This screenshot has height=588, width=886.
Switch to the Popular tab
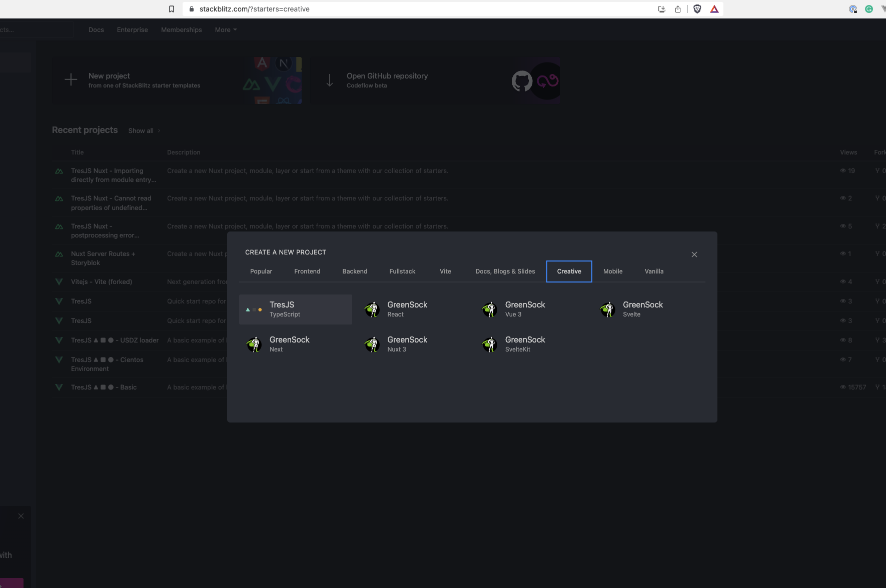261,271
